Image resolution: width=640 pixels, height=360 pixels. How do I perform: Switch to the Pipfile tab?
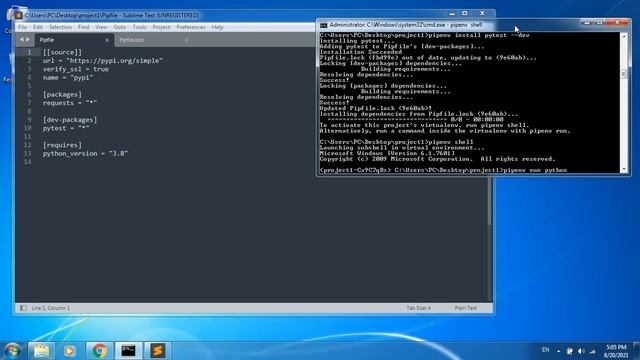73,40
